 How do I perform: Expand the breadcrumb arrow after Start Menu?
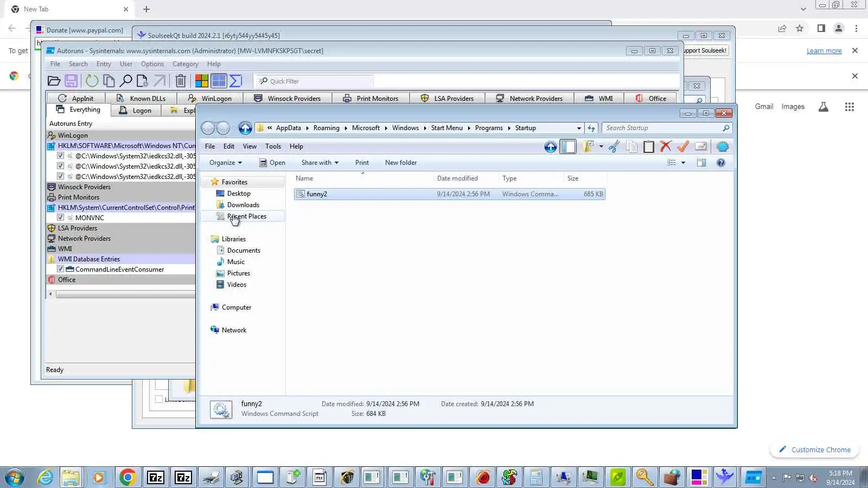pyautogui.click(x=469, y=129)
